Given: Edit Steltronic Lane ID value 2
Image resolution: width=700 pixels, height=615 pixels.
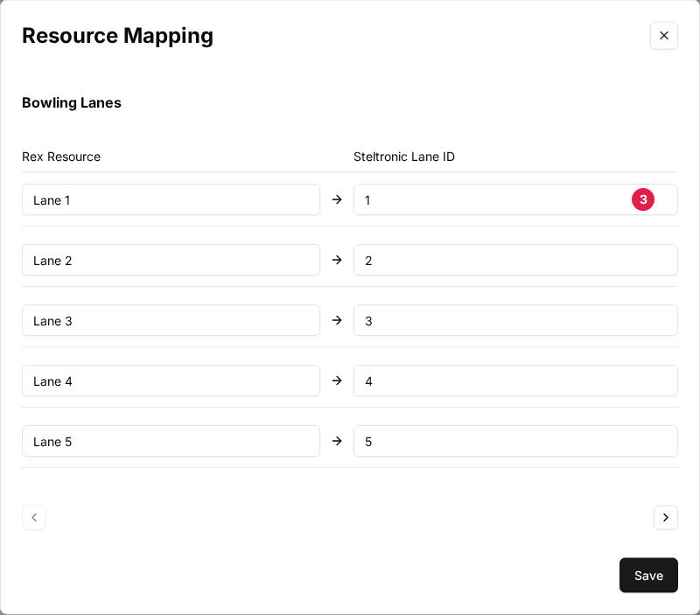Looking at the screenshot, I should 515,260.
